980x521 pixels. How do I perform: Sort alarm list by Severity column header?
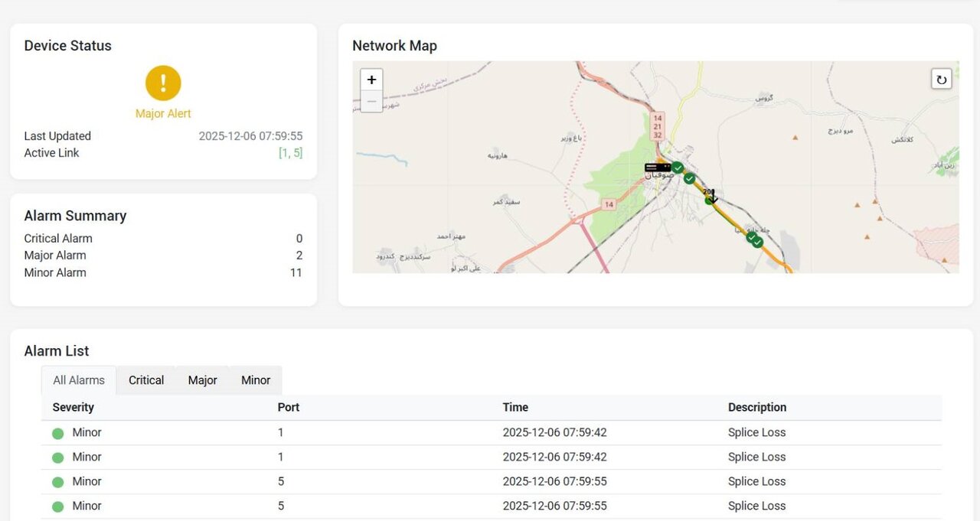(x=73, y=407)
